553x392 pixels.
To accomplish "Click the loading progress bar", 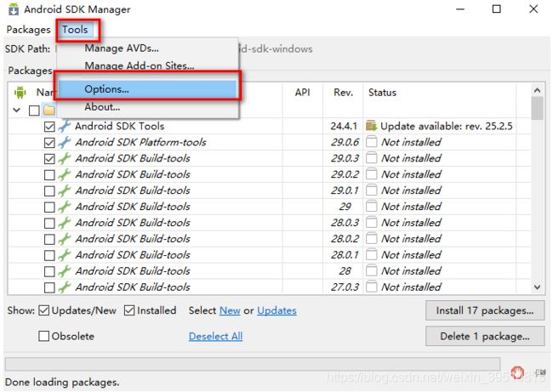I will coord(253,364).
